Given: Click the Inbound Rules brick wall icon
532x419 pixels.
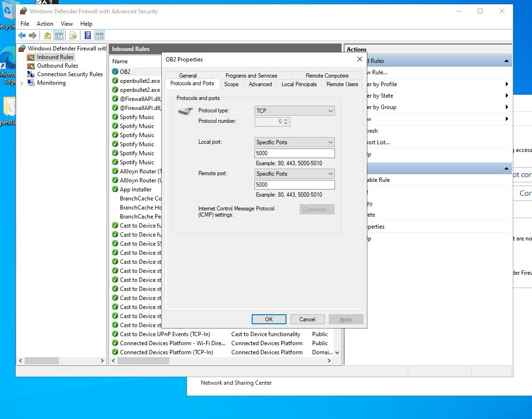Looking at the screenshot, I should tap(31, 58).
